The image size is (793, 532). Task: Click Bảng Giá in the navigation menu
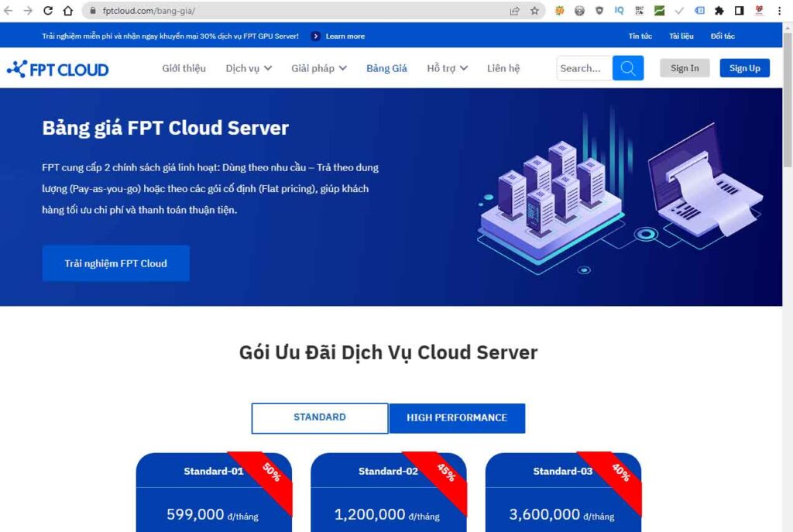(x=386, y=68)
